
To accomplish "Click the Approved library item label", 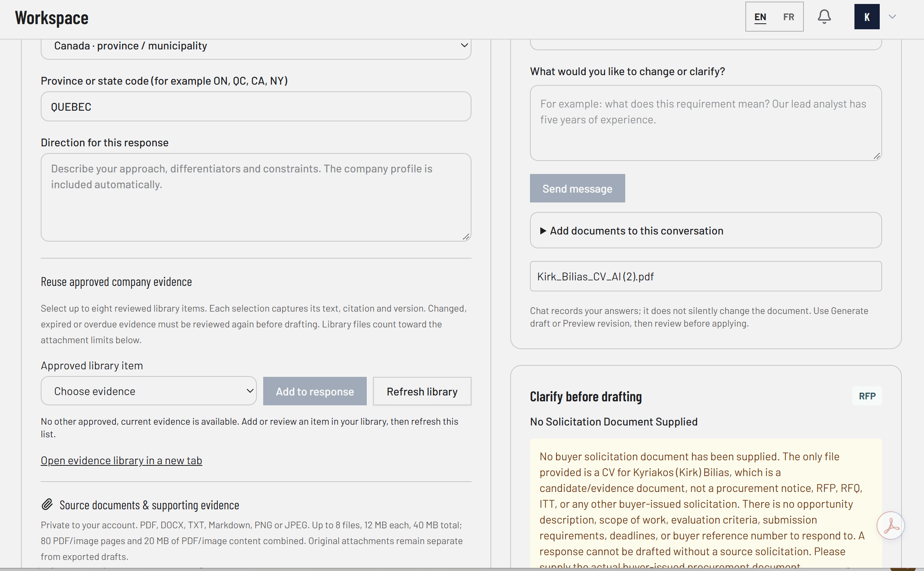I will [x=92, y=365].
